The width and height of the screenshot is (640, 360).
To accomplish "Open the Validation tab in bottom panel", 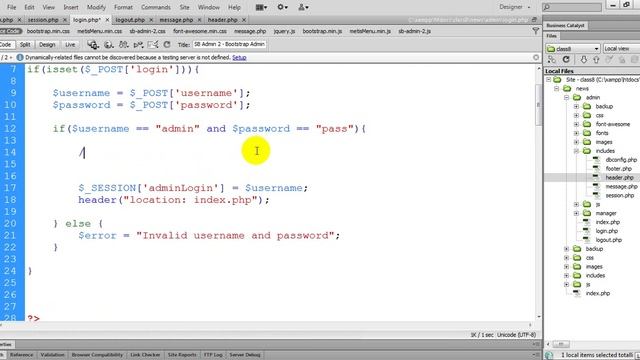I will pos(52,355).
